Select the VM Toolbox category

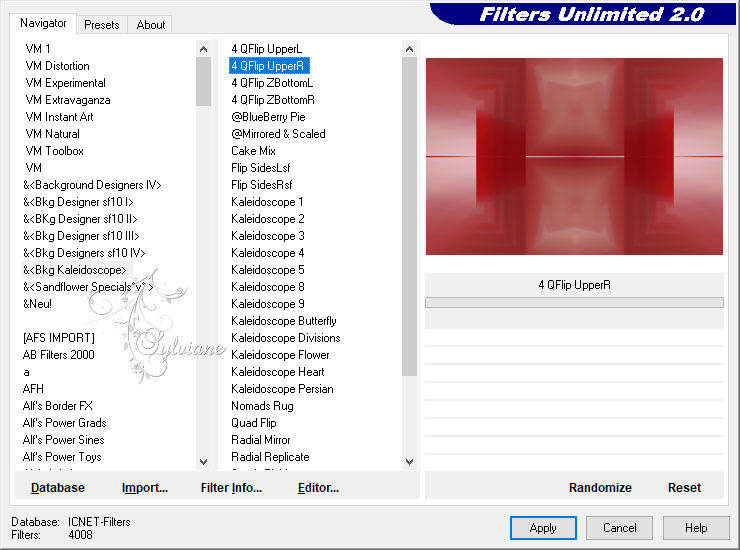click(54, 151)
